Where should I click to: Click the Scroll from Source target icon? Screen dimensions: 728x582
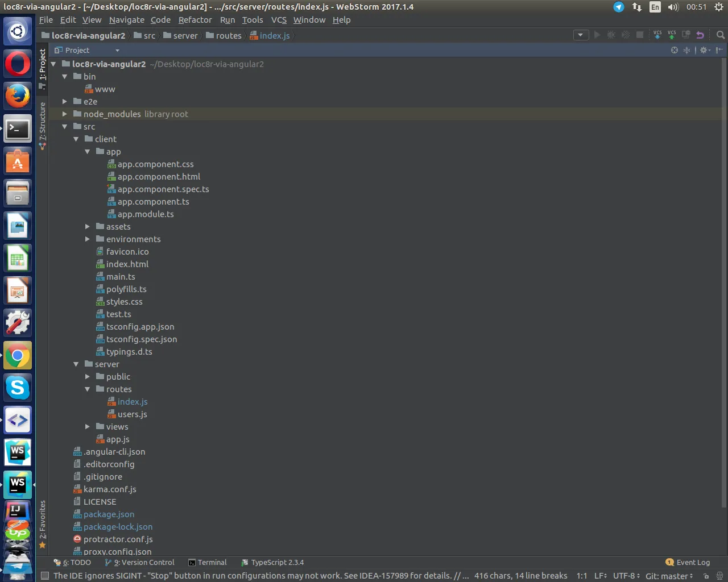675,50
